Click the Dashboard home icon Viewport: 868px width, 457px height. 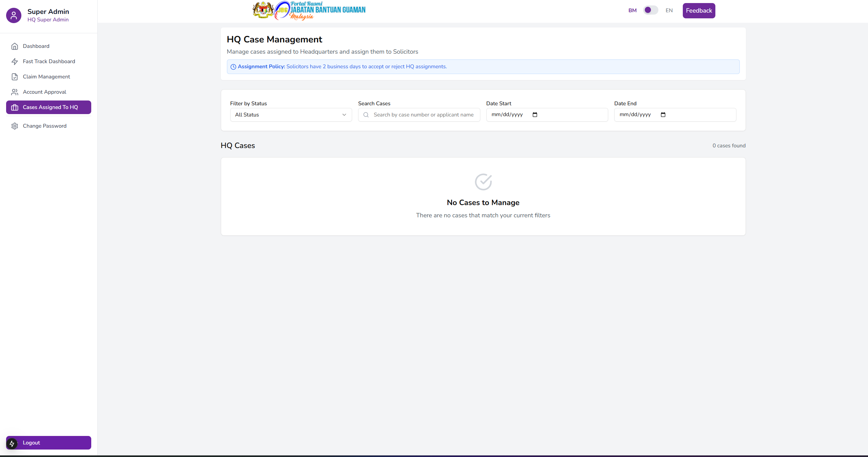pos(15,46)
